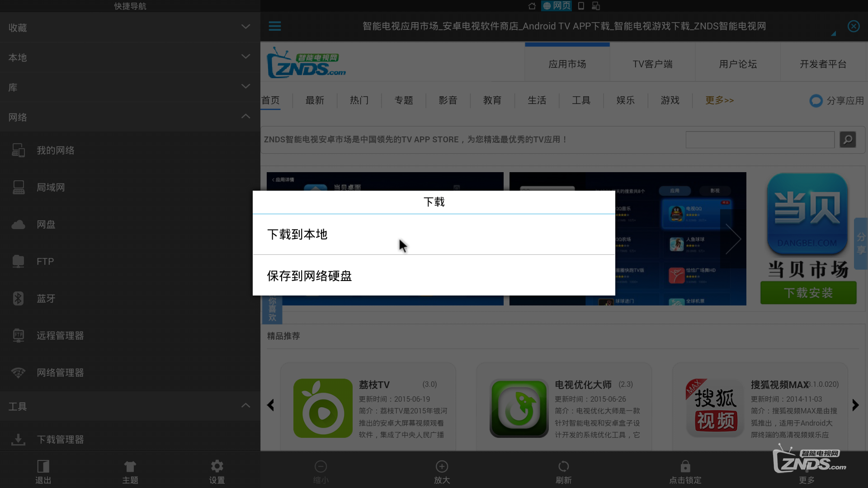The height and width of the screenshot is (488, 868).
Task: Go to 娱乐 category
Action: (x=626, y=100)
